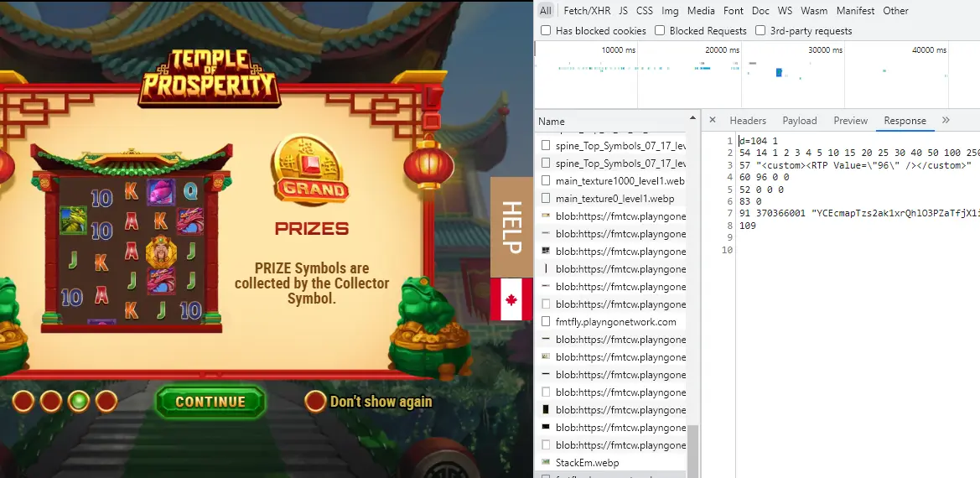Click response line '109'
Screen dimensions: 980x478
(747, 226)
